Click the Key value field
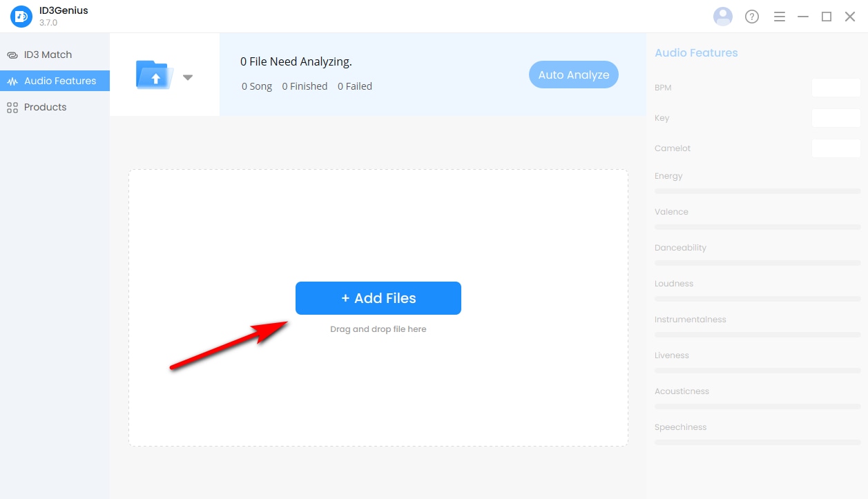868x499 pixels. tap(836, 118)
